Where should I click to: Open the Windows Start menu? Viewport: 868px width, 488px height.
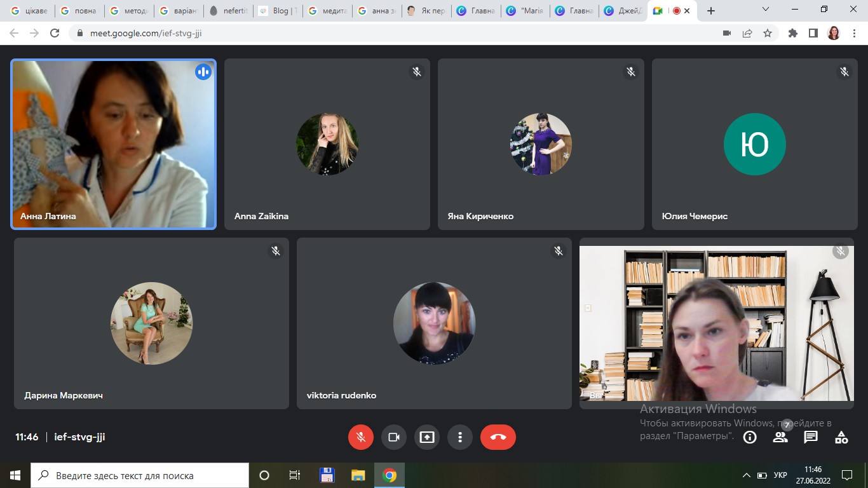click(x=15, y=475)
